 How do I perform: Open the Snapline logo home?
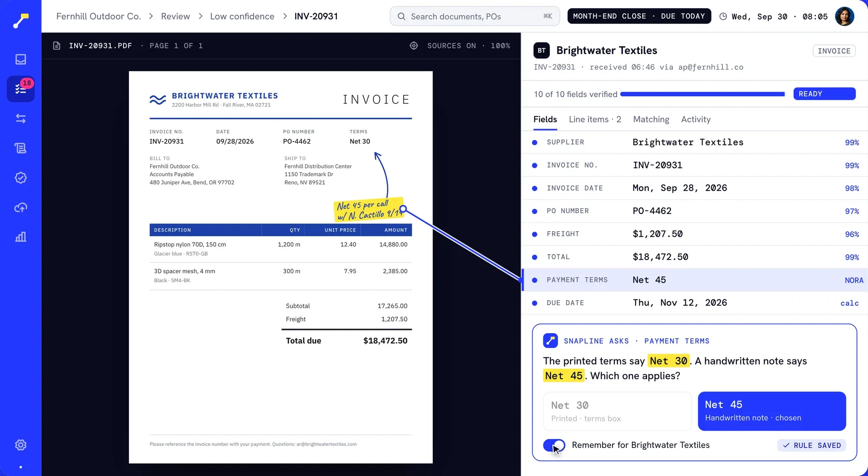pyautogui.click(x=21, y=20)
